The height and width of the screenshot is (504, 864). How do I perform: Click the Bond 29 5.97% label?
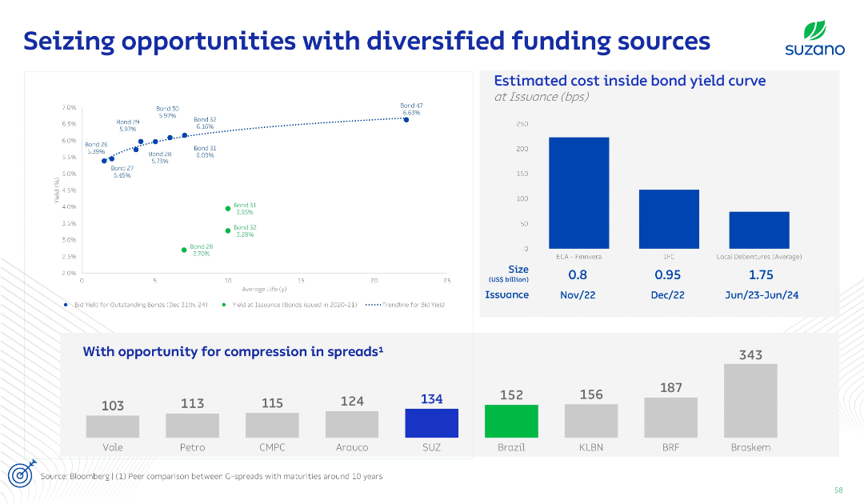point(128,126)
